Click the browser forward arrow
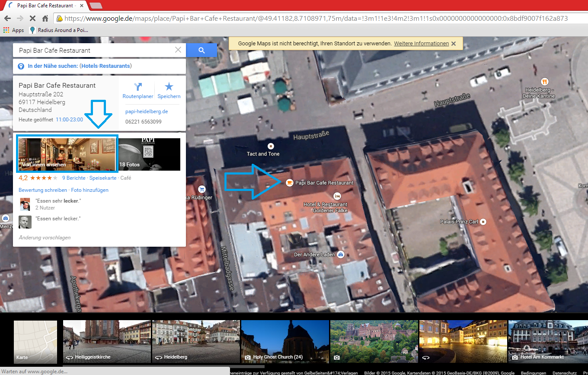588x375 pixels. coord(20,19)
